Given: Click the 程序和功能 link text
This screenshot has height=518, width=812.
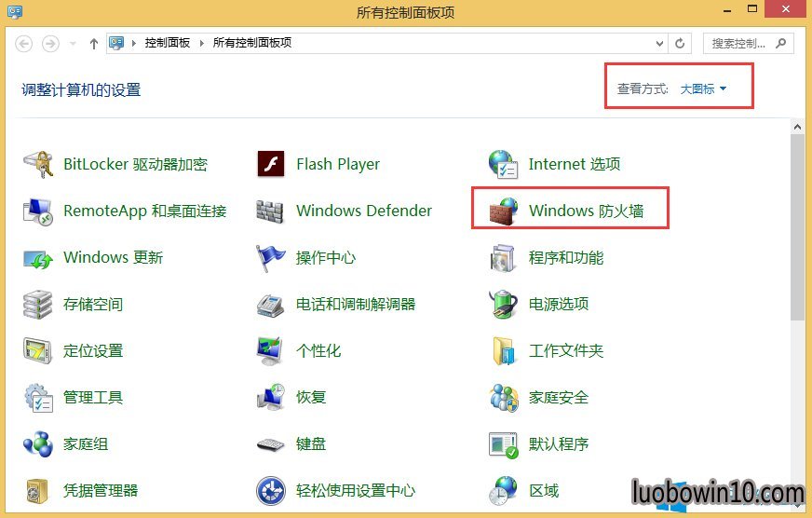Looking at the screenshot, I should 566,257.
